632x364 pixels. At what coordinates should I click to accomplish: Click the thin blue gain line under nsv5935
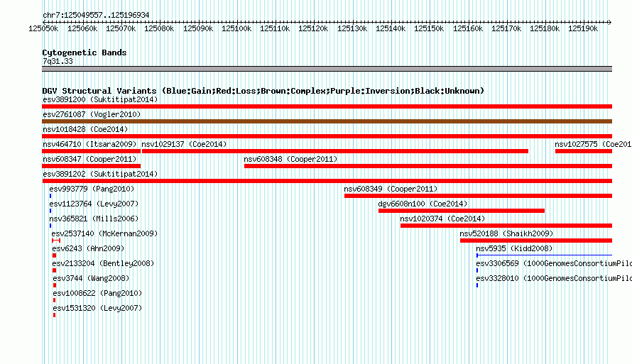(x=544, y=255)
